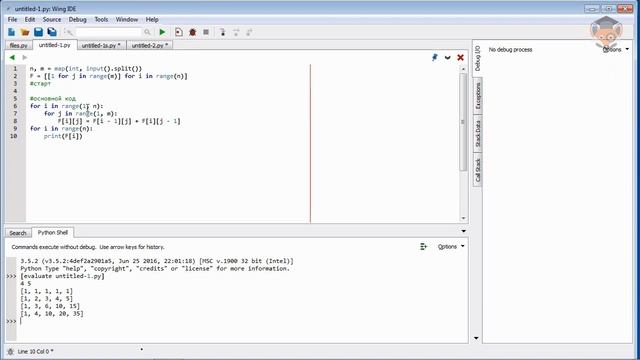Open the Debug I/O Options dropdown

616,49
